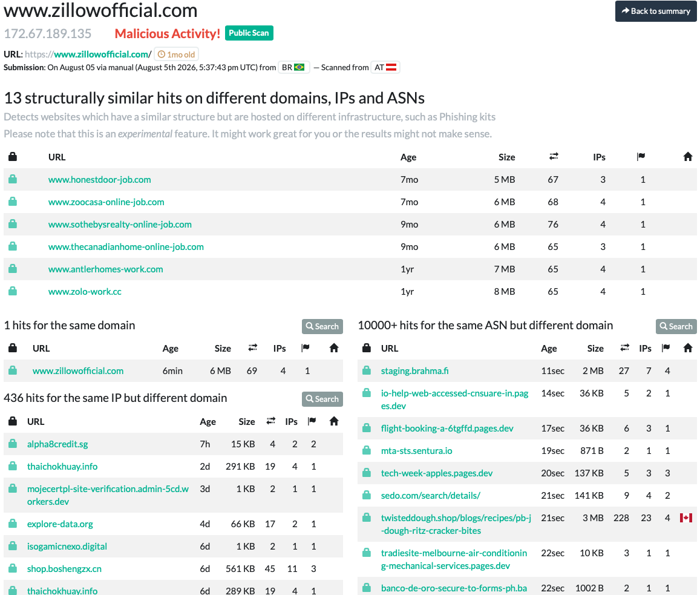The width and height of the screenshot is (700, 595).
Task: Click the IPs column header in similar hits table
Action: [x=599, y=157]
